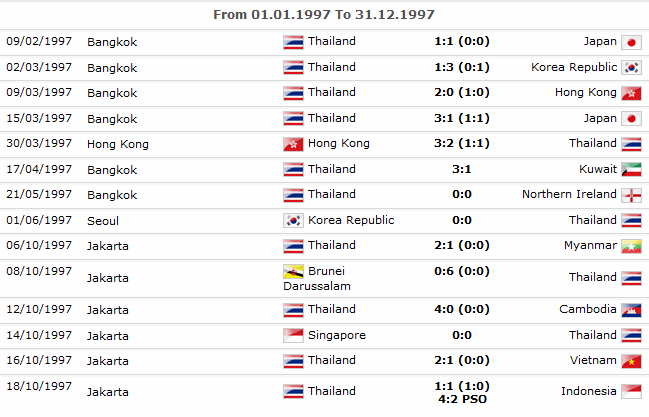Click the Northern Ireland flag icon
The height and width of the screenshot is (417, 649).
coord(631,195)
